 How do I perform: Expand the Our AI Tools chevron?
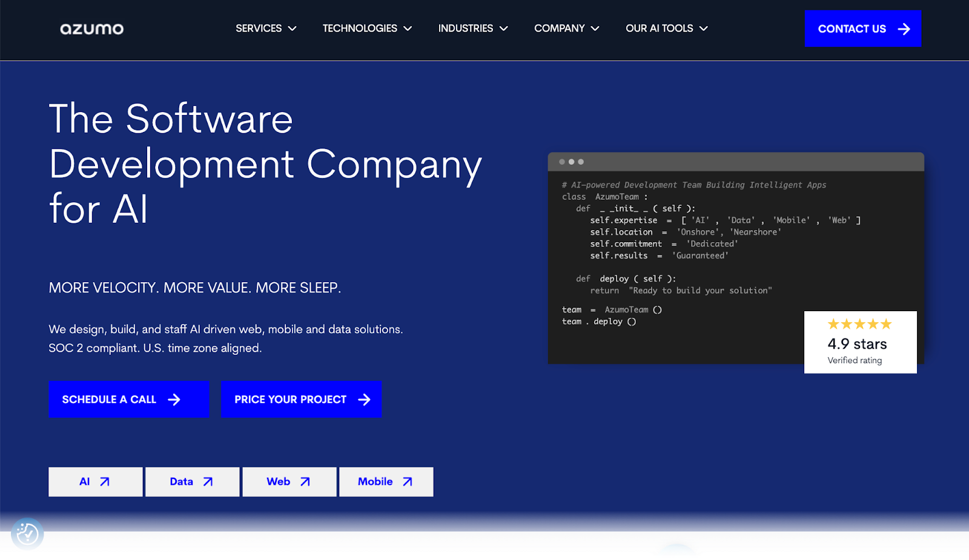703,28
